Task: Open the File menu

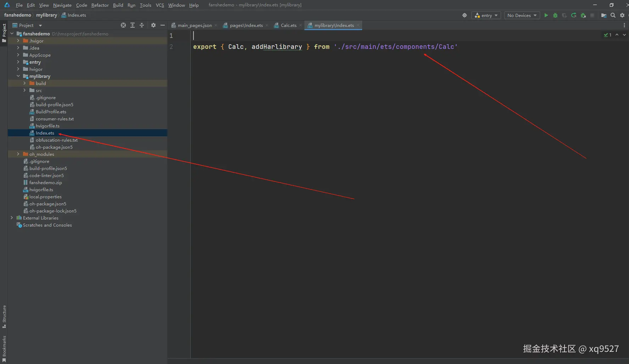Action: click(x=19, y=5)
